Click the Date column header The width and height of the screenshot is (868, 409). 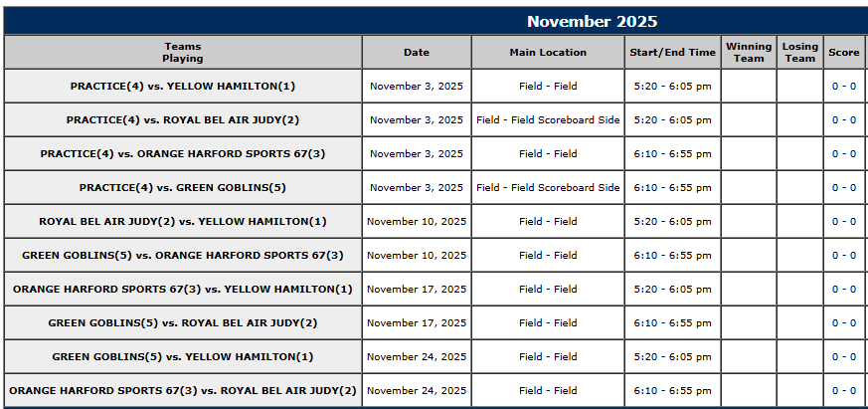(417, 52)
